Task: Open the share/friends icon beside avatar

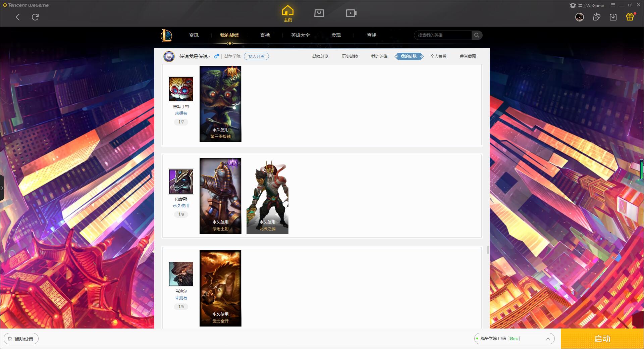Action: click(x=596, y=17)
